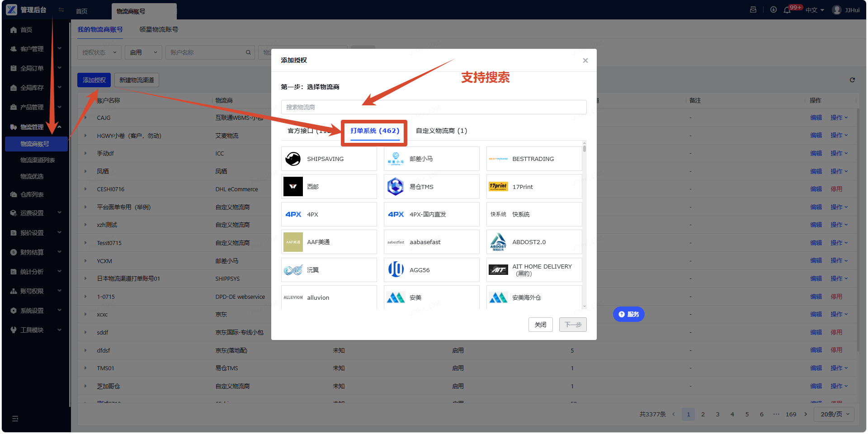The width and height of the screenshot is (868, 434).
Task: Switch to the 首页 top tab
Action: 82,11
